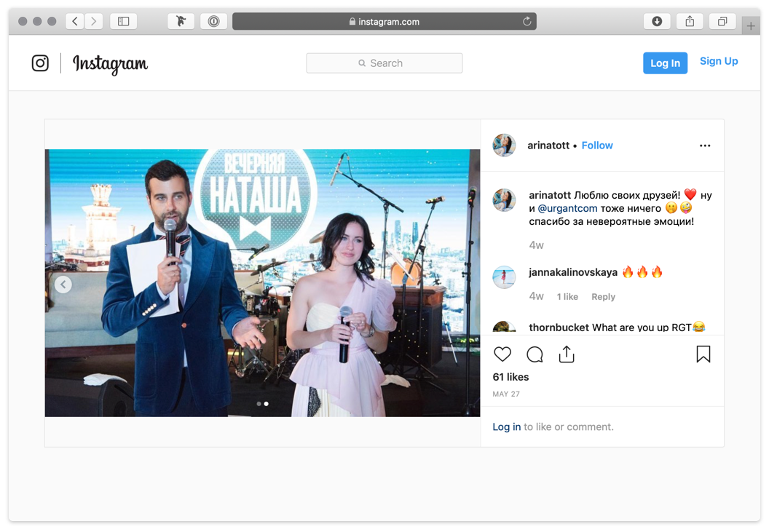Click the Sign Up link
Image resolution: width=769 pixels, height=532 pixels.
[719, 61]
